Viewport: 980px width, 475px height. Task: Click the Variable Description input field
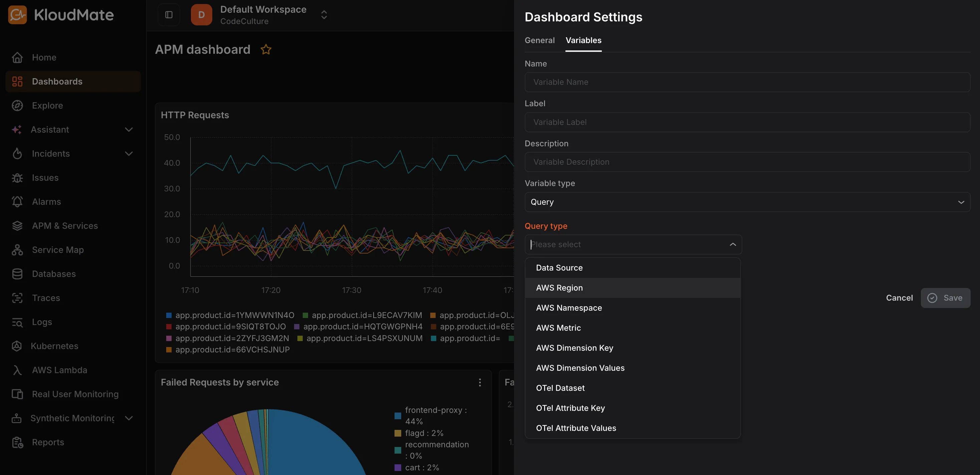point(747,162)
